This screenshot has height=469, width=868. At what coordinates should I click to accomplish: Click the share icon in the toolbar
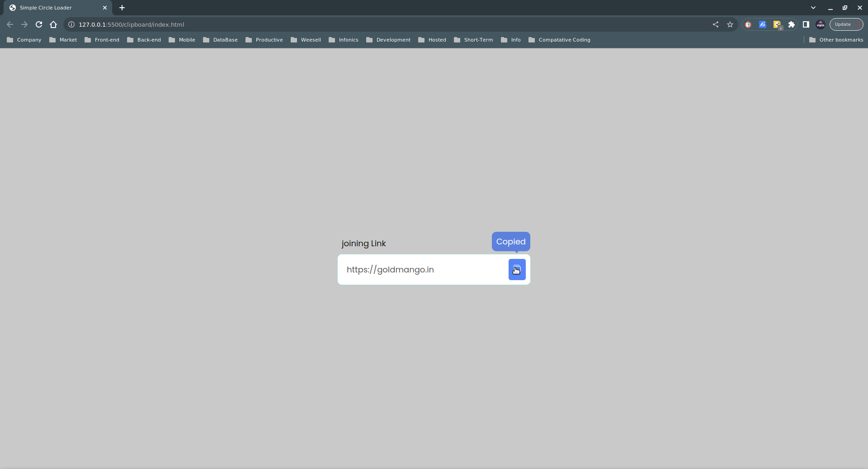pos(716,24)
